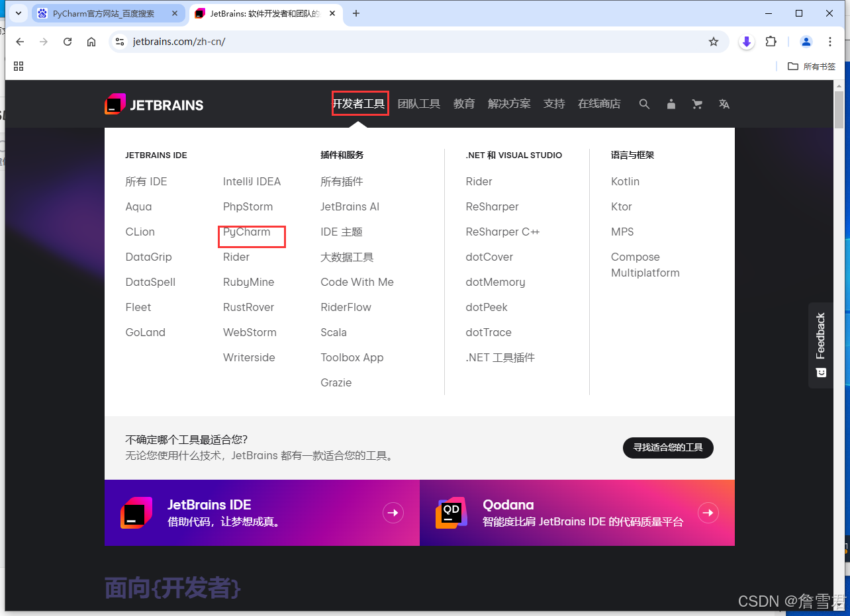This screenshot has height=616, width=850.
Task: View site information icon in address bar
Action: click(x=119, y=42)
